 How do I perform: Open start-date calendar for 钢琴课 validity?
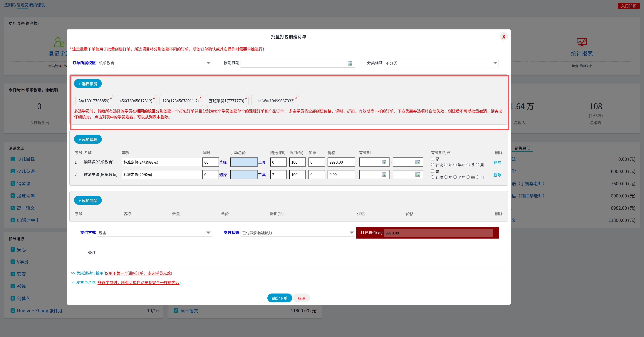click(x=384, y=162)
